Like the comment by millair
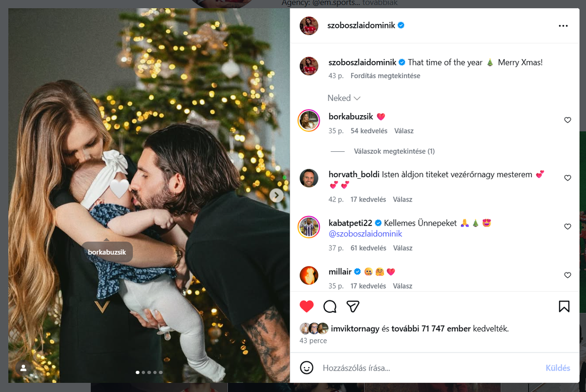Viewport: 586px width, 392px height. (x=567, y=275)
